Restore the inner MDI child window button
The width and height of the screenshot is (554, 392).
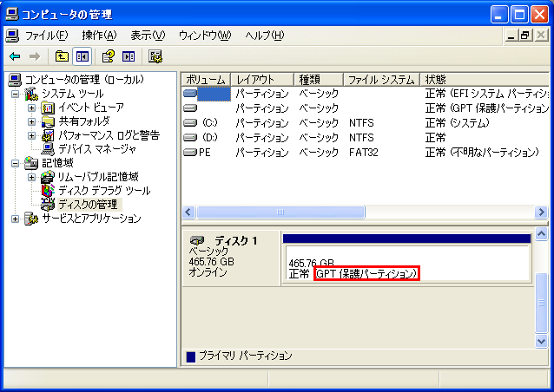(x=525, y=36)
